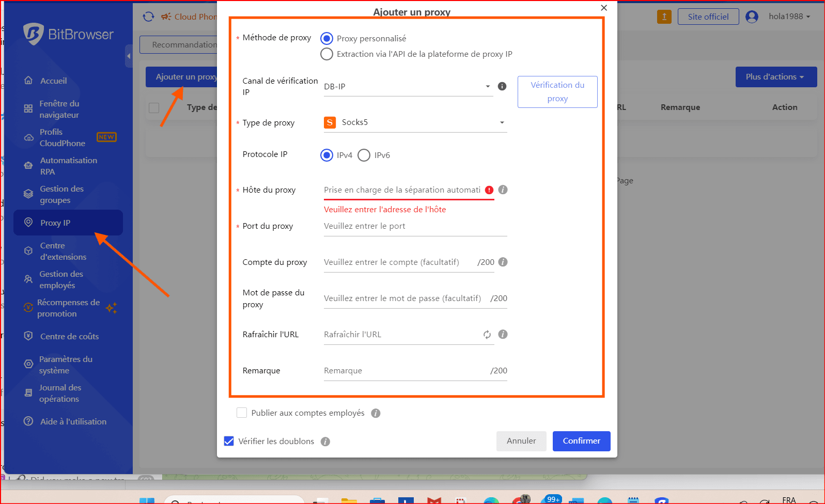This screenshot has height=504, width=825.
Task: Uncheck the Vérifier les doublons checkbox
Action: click(x=229, y=441)
